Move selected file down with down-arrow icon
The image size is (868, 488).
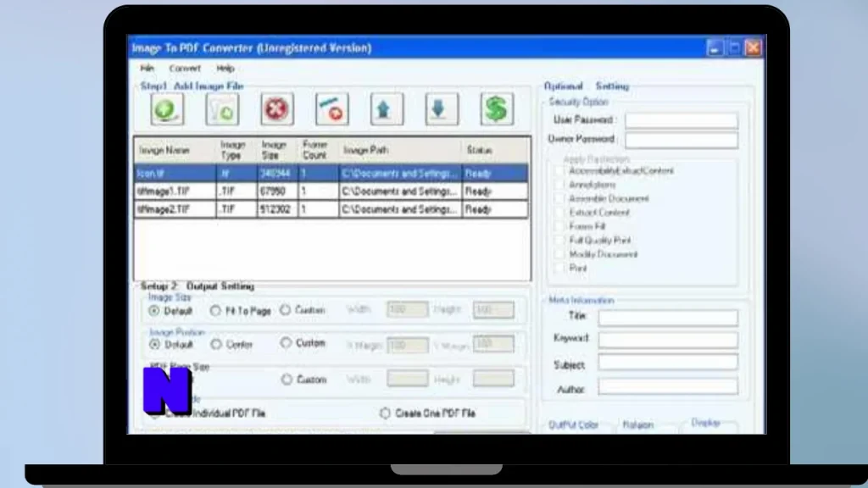(x=441, y=109)
